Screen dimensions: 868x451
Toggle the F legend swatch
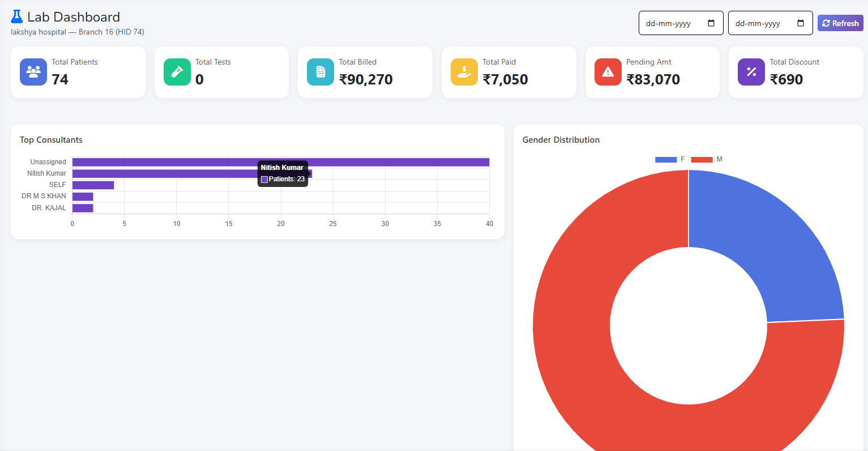pyautogui.click(x=666, y=159)
